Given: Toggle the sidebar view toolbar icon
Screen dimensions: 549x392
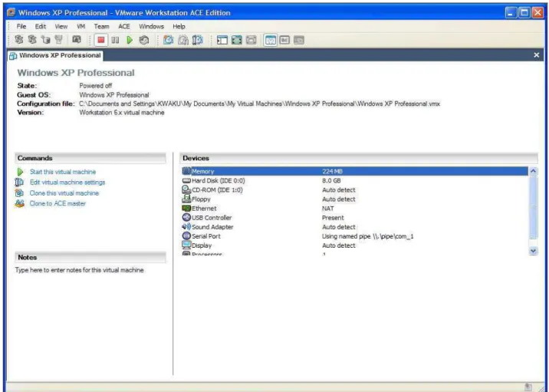Looking at the screenshot, I should click(x=222, y=41).
